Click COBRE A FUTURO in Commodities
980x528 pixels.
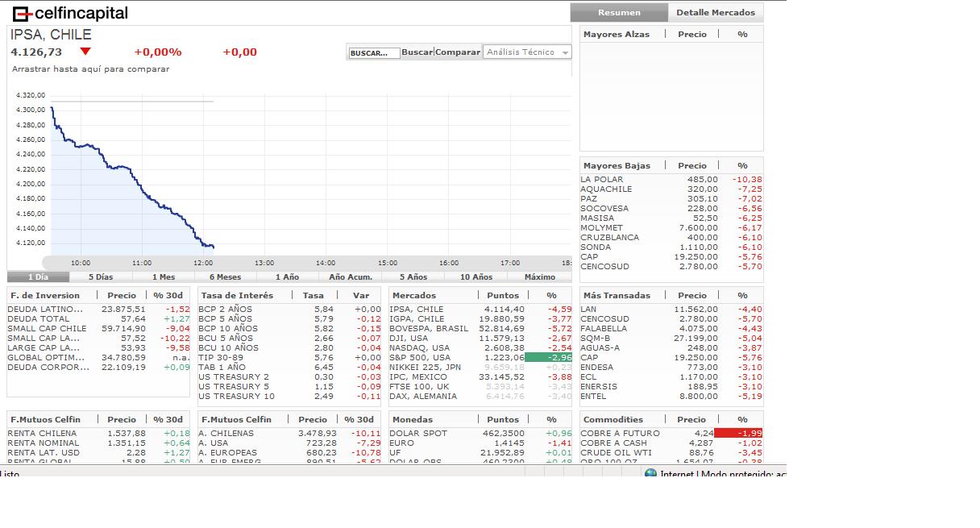620,434
